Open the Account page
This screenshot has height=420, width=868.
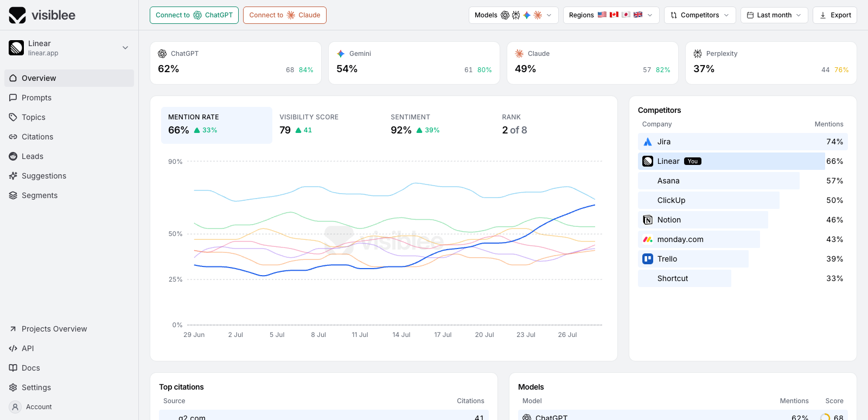69,407
